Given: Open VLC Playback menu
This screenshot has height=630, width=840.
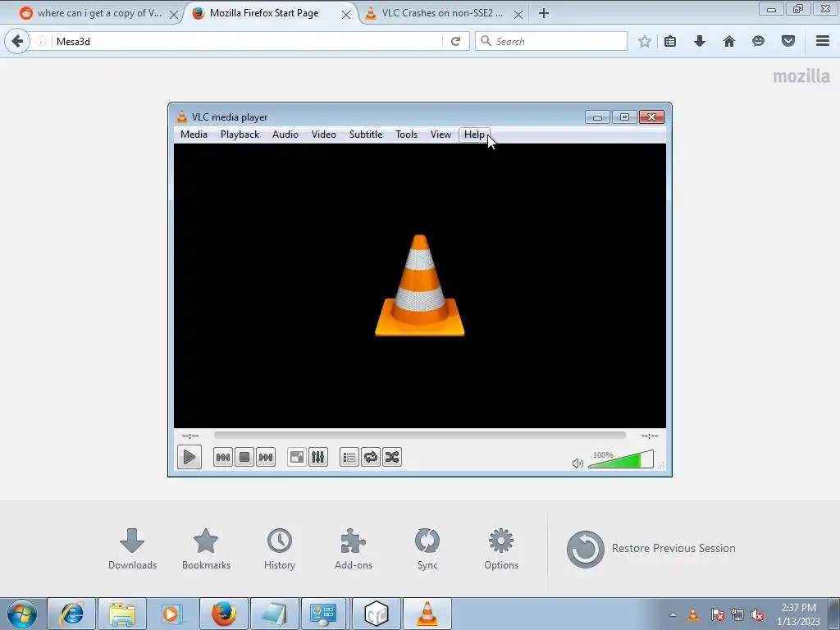Looking at the screenshot, I should (240, 135).
